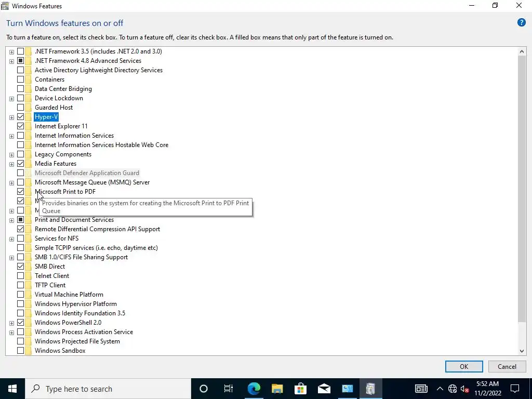
Task: Select the Data Center Bridging row
Action: pyautogui.click(x=63, y=89)
